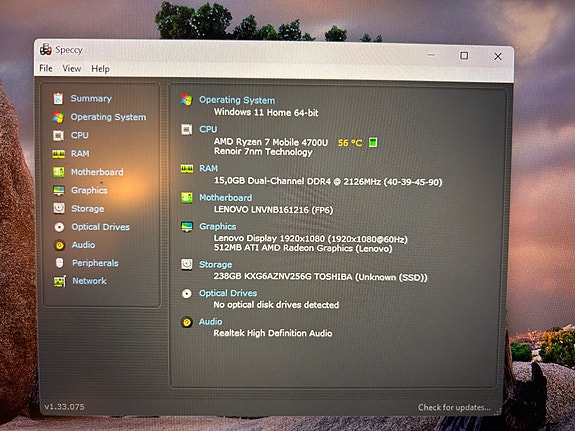
Task: Click the Storage hard drive sidebar icon
Action: 59,208
